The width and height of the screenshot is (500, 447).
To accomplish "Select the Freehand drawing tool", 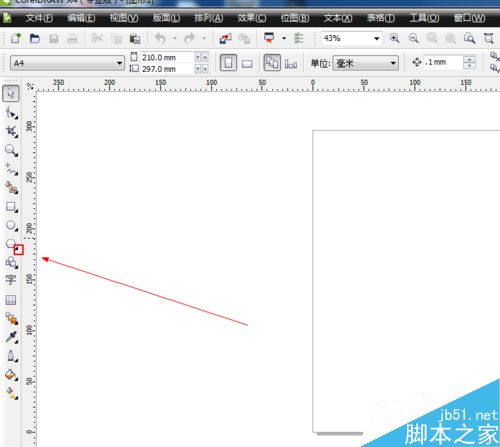I will pyautogui.click(x=11, y=169).
